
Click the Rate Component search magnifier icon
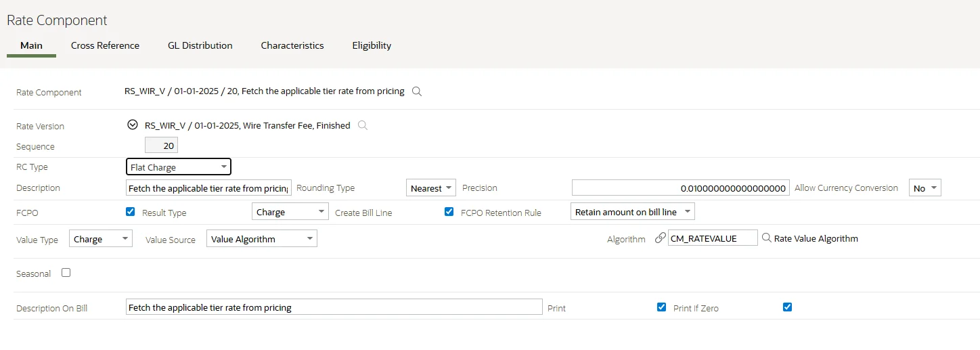(x=417, y=91)
